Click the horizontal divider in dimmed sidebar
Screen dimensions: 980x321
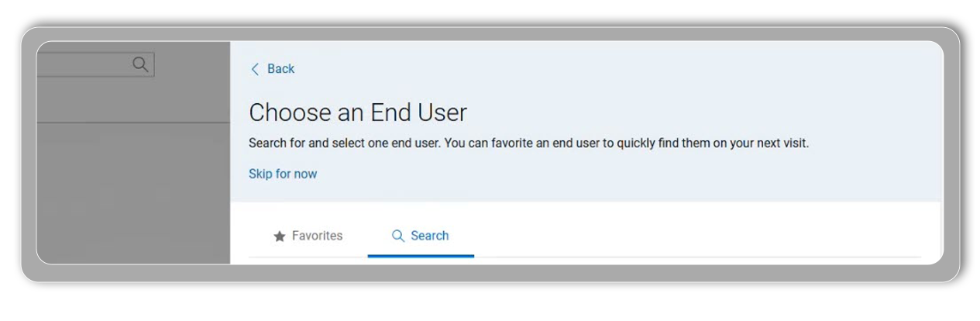click(x=132, y=123)
